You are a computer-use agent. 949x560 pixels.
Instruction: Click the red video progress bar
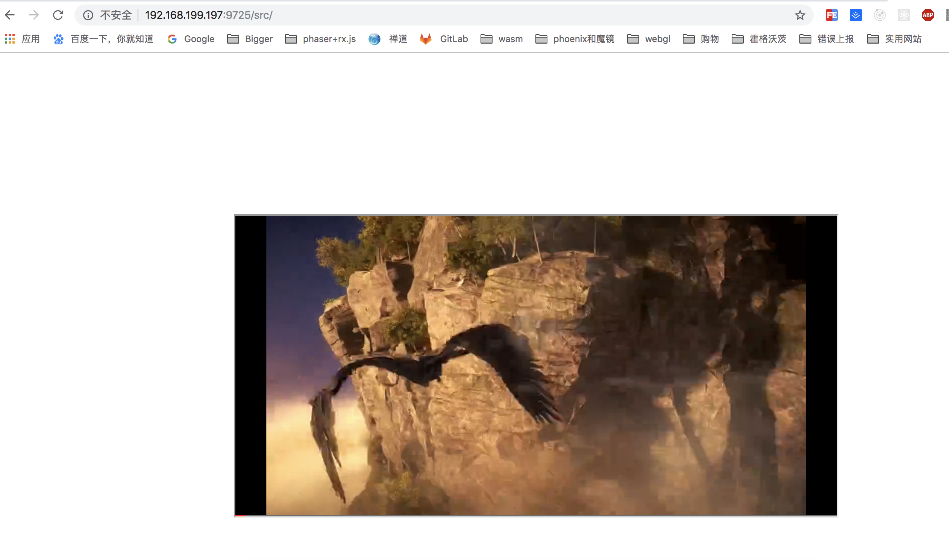pyautogui.click(x=240, y=515)
